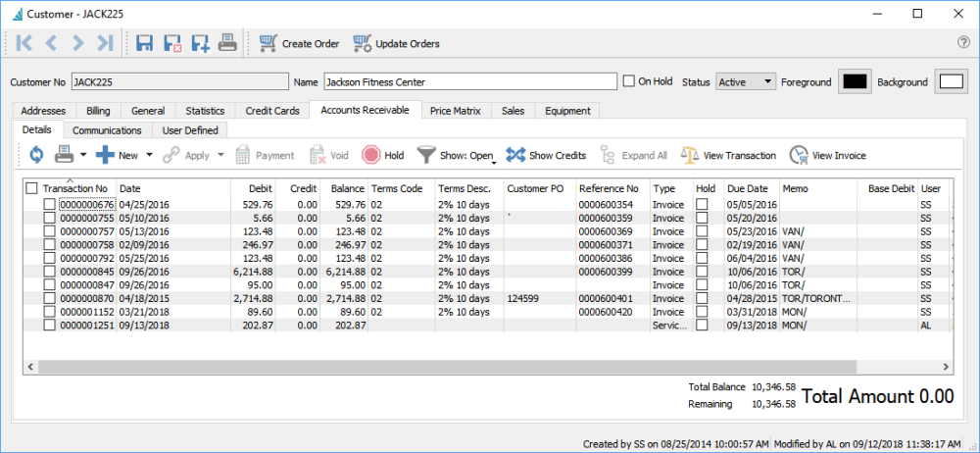This screenshot has height=453, width=980.
Task: Open New transaction dropdown arrow
Action: 149,155
